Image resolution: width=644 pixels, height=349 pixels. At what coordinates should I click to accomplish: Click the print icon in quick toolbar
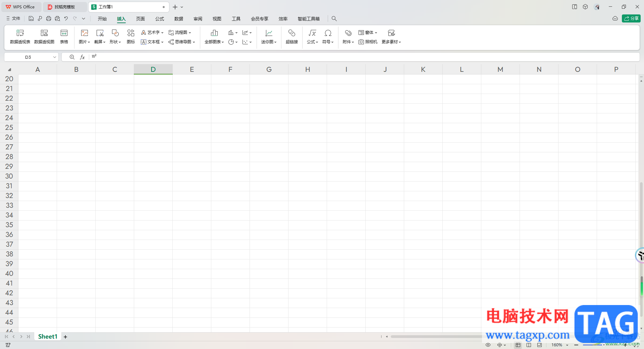click(49, 19)
